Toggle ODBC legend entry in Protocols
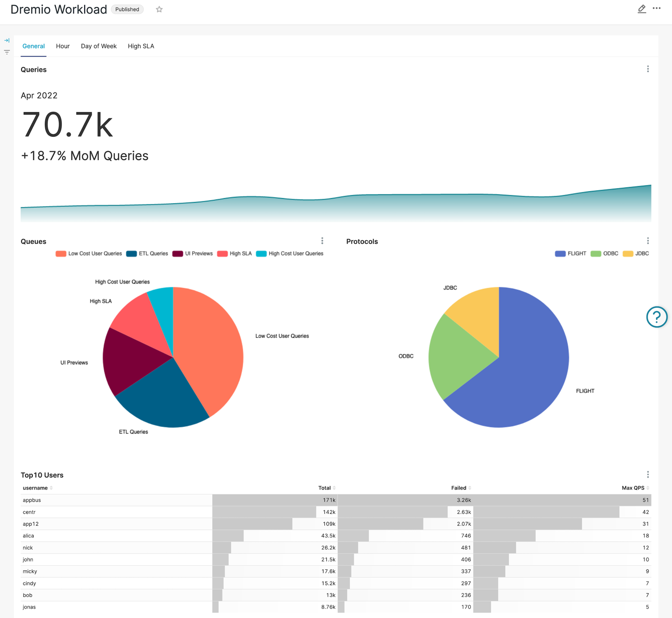The width and height of the screenshot is (672, 618). pos(604,254)
